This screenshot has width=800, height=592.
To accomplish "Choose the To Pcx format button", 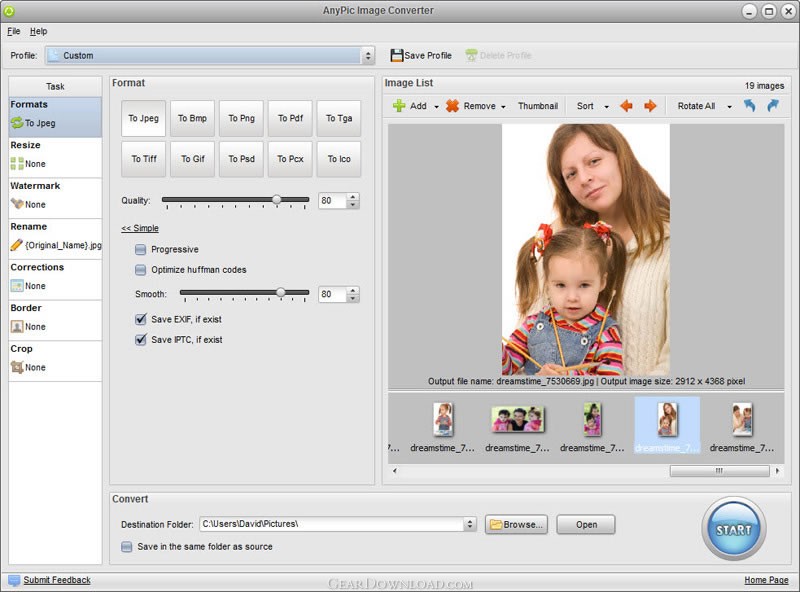I will pos(290,159).
